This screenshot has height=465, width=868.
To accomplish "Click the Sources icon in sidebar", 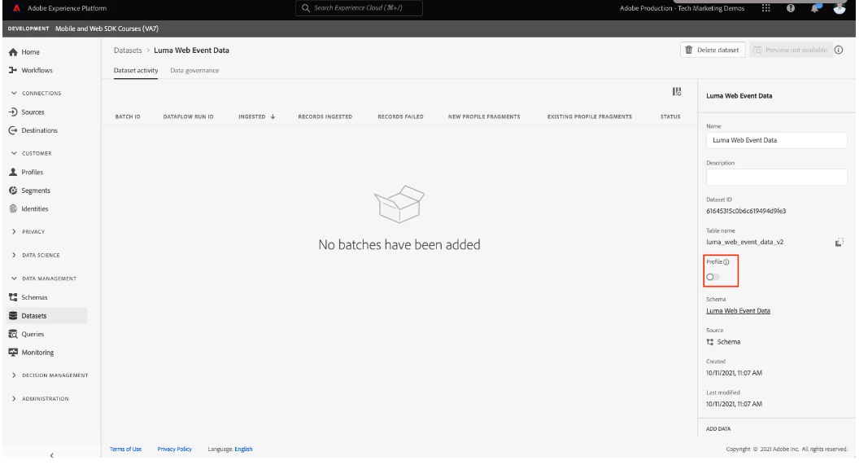I will point(13,112).
